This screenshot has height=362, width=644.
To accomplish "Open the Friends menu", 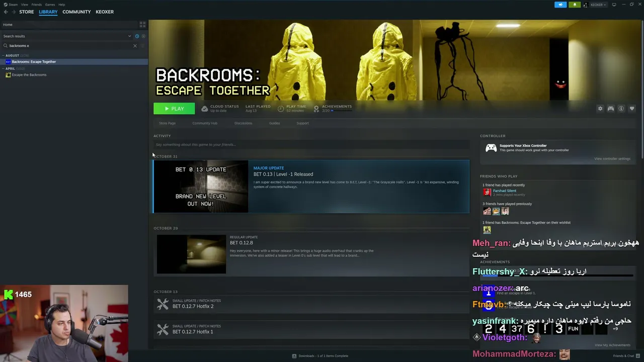I will pos(37,5).
